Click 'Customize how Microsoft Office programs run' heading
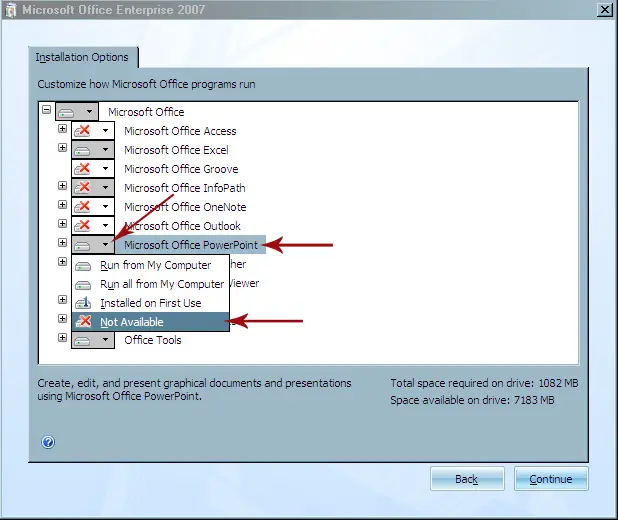 point(146,84)
